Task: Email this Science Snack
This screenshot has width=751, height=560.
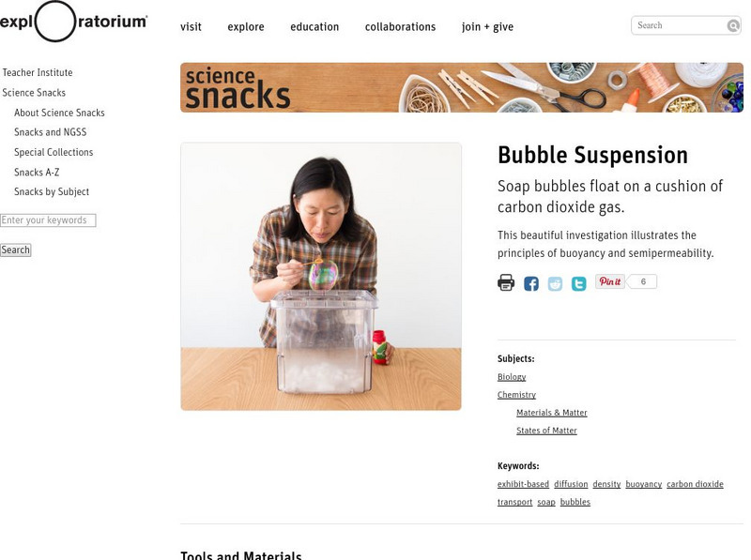Action: click(555, 280)
